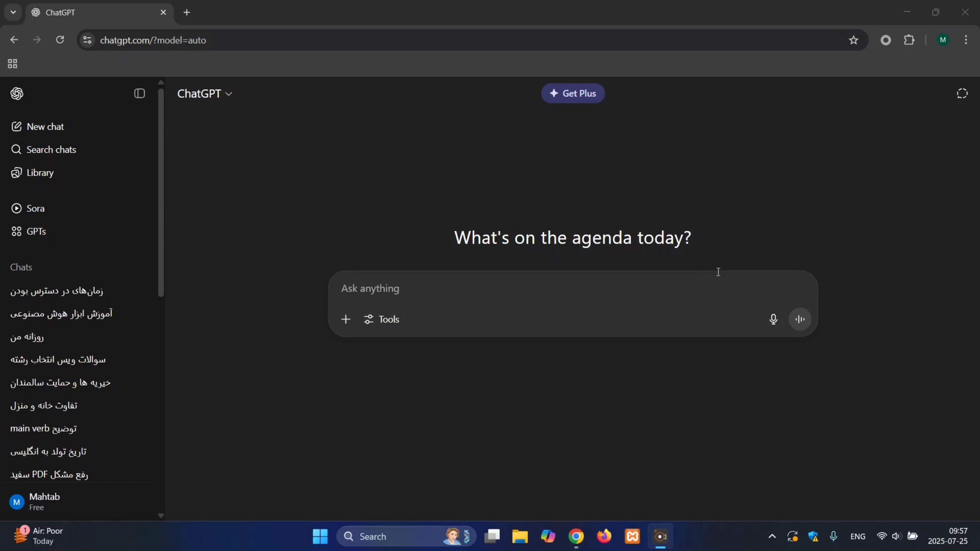The height and width of the screenshot is (551, 980).
Task: Turn on temporary chat icon
Action: pyautogui.click(x=962, y=94)
